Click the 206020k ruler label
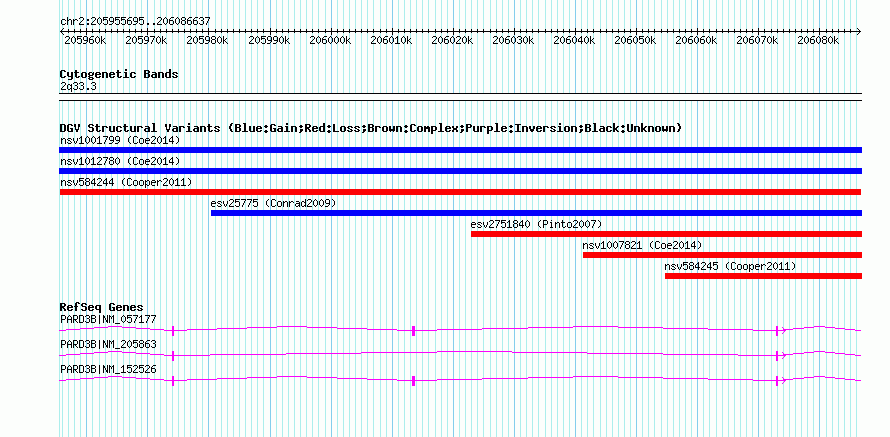Image resolution: width=890 pixels, height=437 pixels. 452,40
